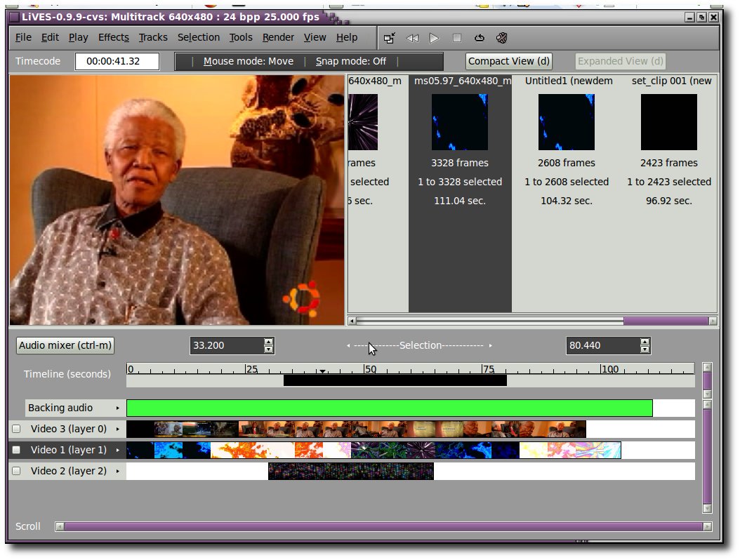Click the selection end arrow right of Selection
The image size is (740, 560).
[x=490, y=346]
